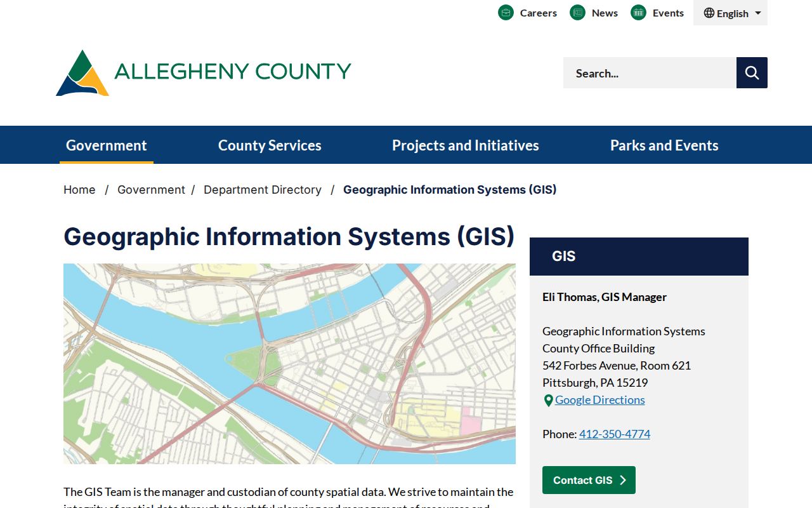Call the 412-350-4774 phone link
The width and height of the screenshot is (812, 508).
(x=615, y=434)
